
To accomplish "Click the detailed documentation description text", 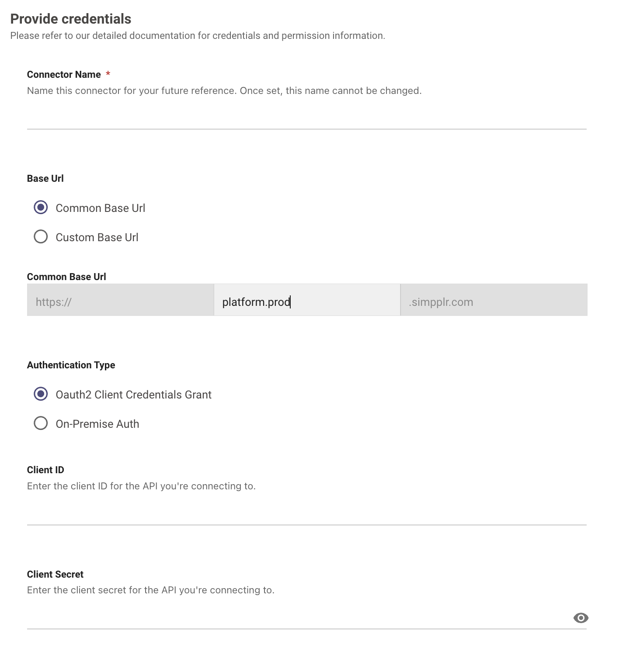I will tap(198, 36).
